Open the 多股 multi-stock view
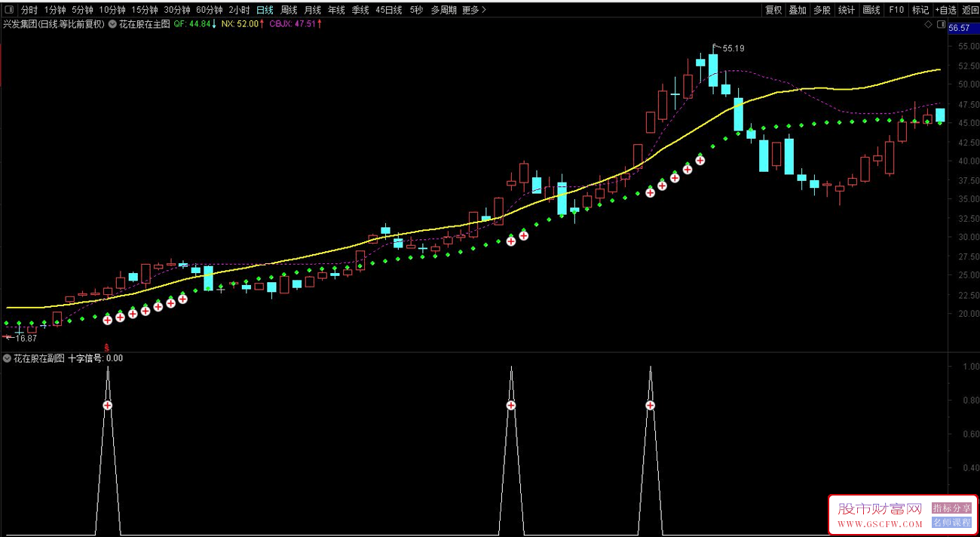The image size is (980, 537). tap(822, 10)
